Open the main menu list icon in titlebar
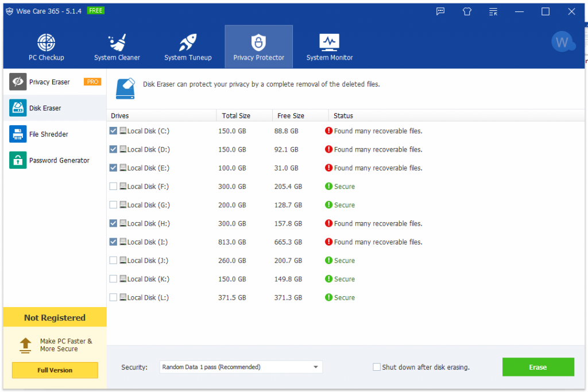 click(x=493, y=11)
